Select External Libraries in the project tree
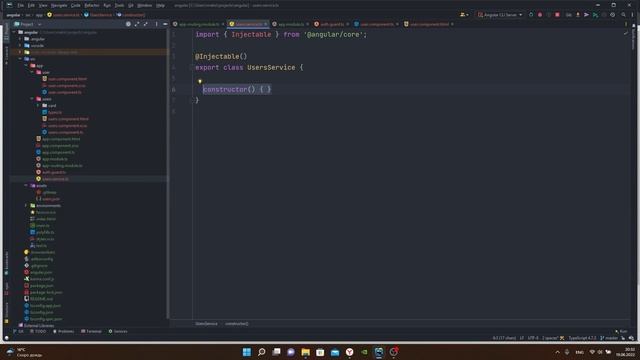This screenshot has width=640, height=360. point(39,326)
